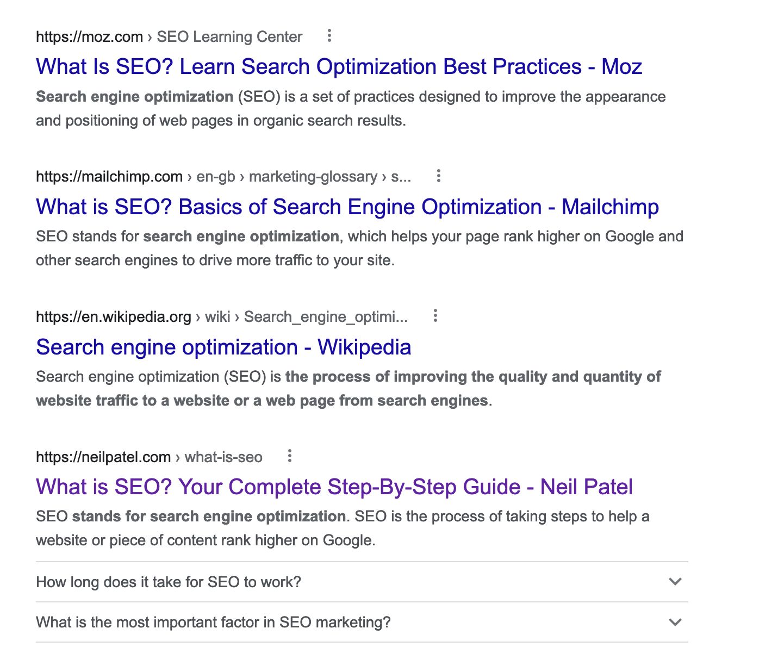Click the 'Search_engine_optimi...' breadcrumb link

[x=326, y=315]
